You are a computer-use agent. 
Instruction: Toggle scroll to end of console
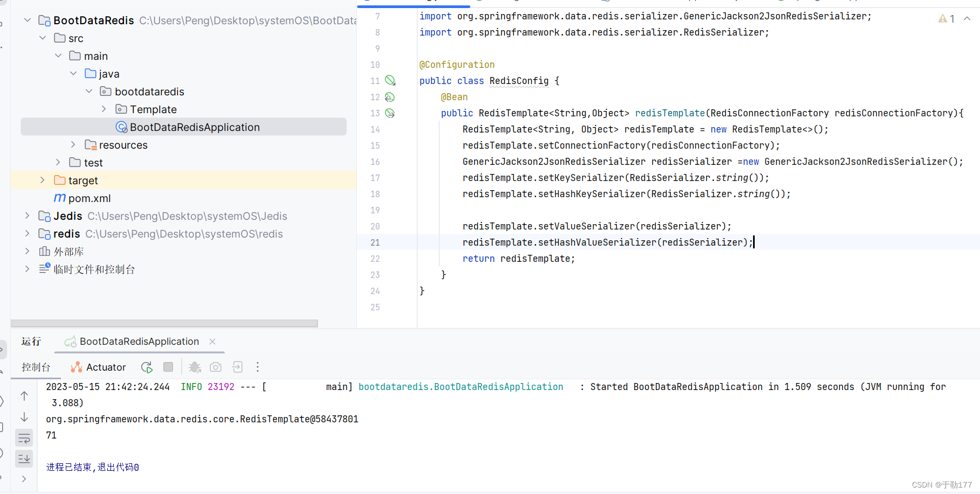coord(24,459)
